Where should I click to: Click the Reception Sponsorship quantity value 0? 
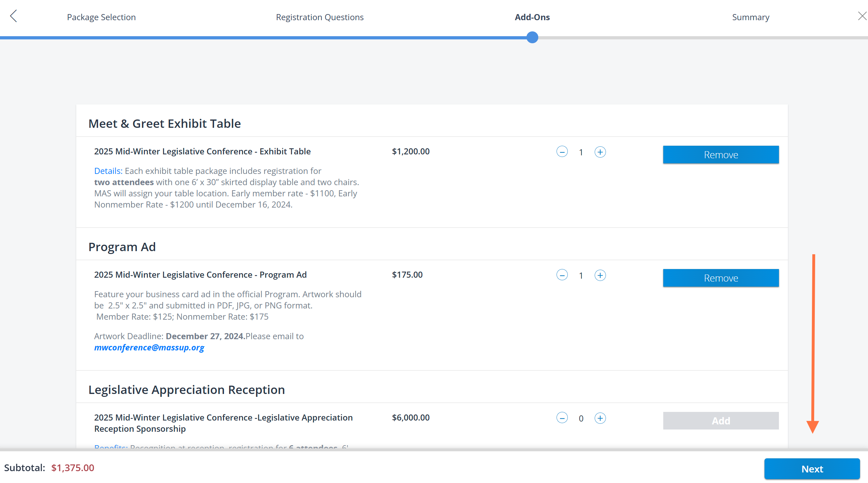point(581,418)
